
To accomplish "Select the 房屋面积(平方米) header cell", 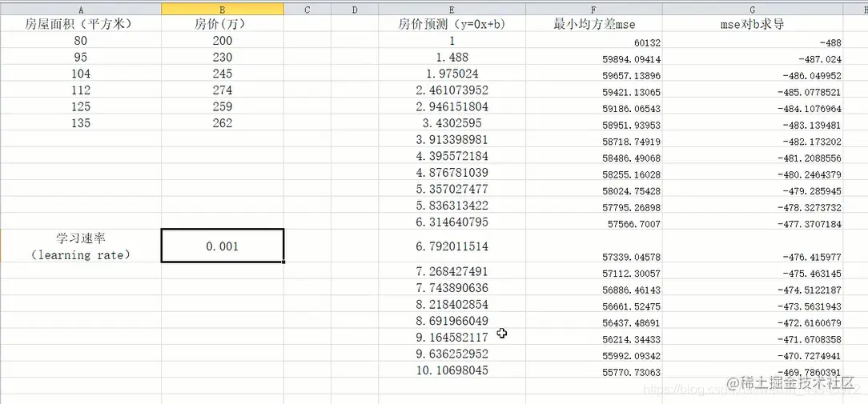I will (81, 24).
